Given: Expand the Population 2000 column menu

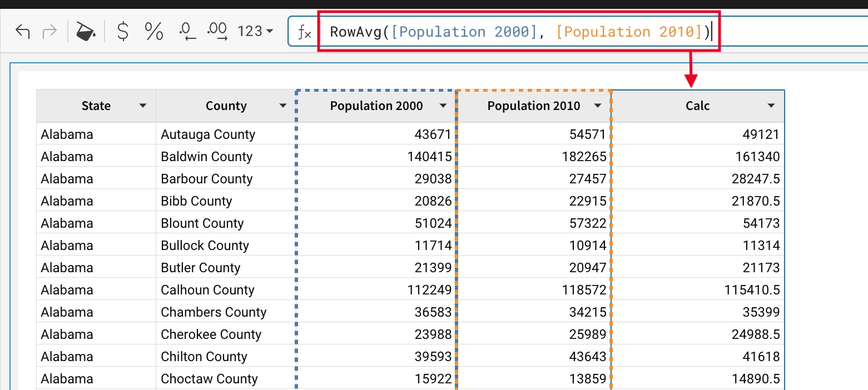Looking at the screenshot, I should 443,106.
